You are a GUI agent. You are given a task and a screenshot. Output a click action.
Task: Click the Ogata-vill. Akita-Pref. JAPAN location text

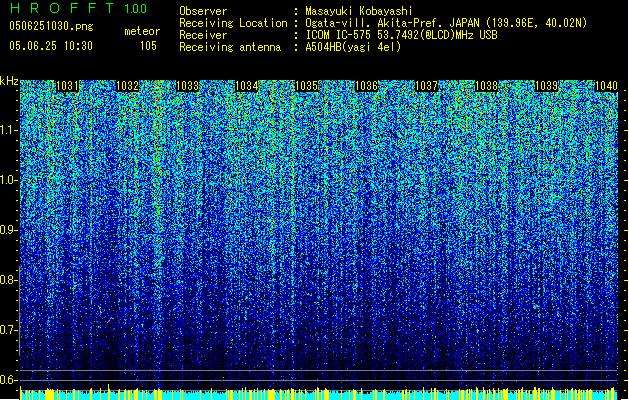click(446, 23)
